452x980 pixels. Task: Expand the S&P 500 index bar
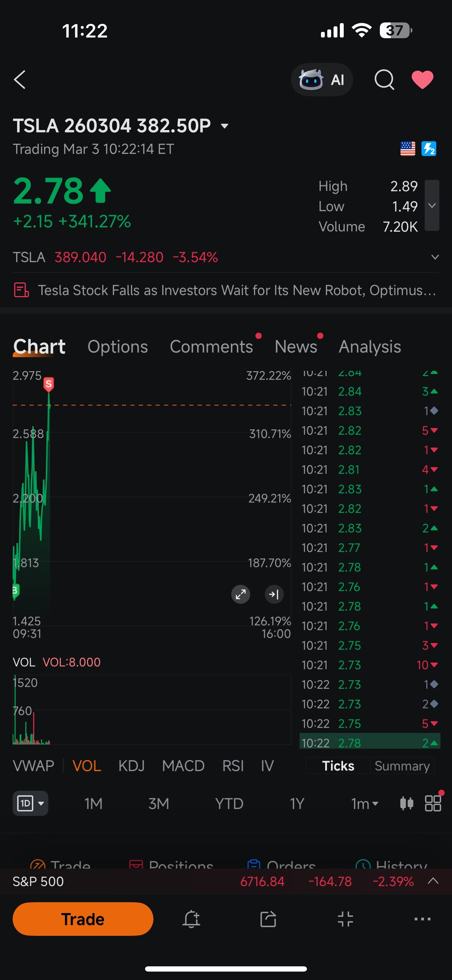[x=433, y=881]
